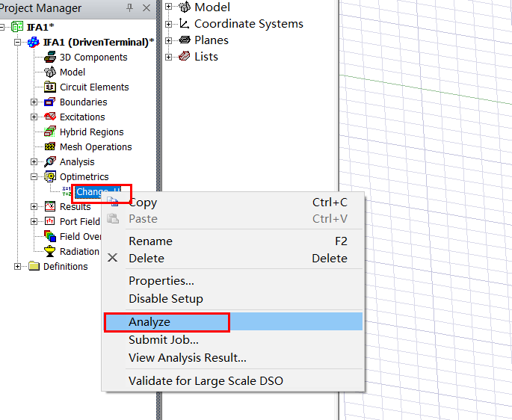Click the 3D Components icon
The width and height of the screenshot is (512, 420).
(x=50, y=57)
